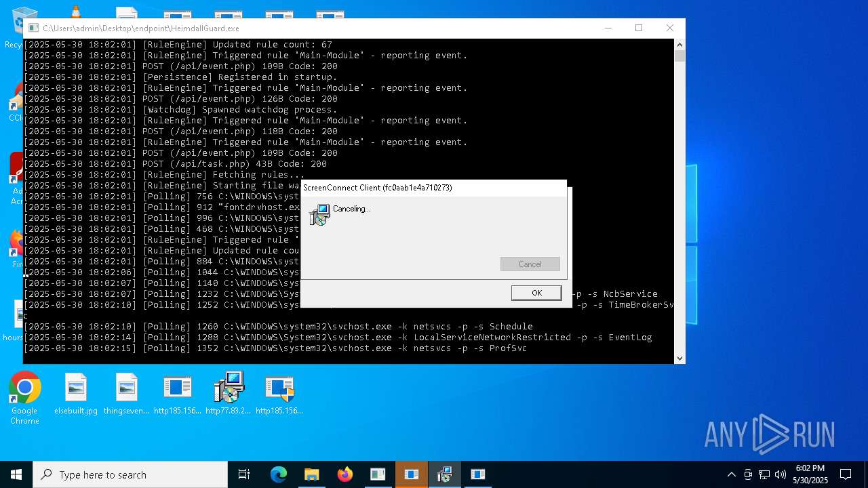
Task: Click the taskbar search box
Action: [130, 474]
